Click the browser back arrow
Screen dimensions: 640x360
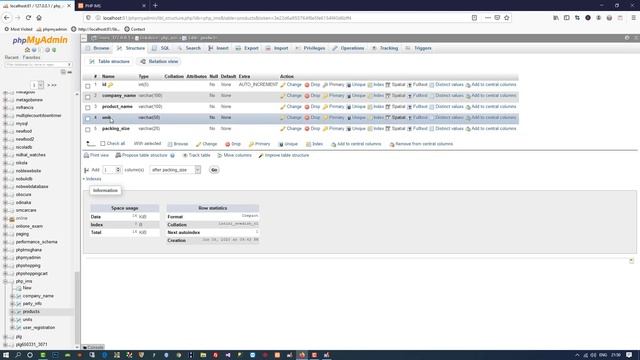click(7, 18)
